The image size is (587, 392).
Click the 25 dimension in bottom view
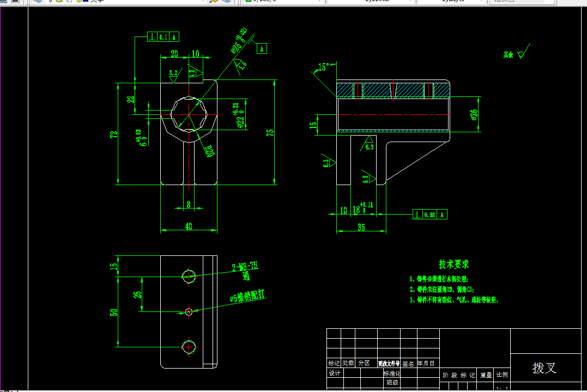[x=137, y=295]
